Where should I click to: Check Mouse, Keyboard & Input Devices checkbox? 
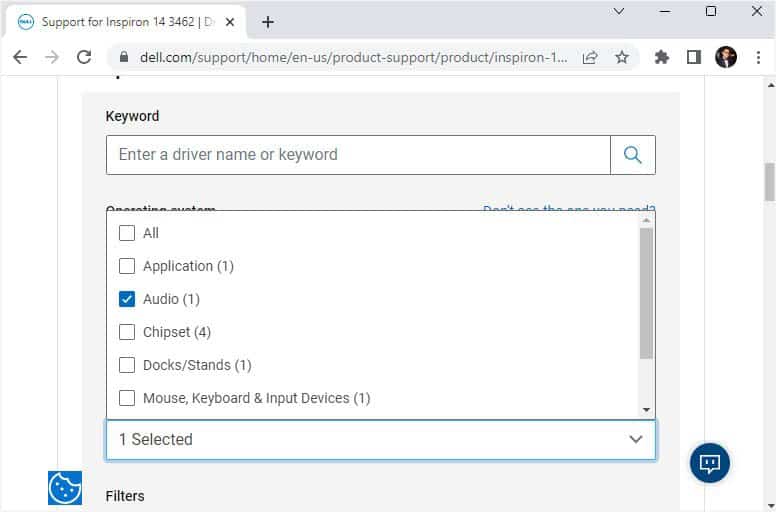click(127, 398)
